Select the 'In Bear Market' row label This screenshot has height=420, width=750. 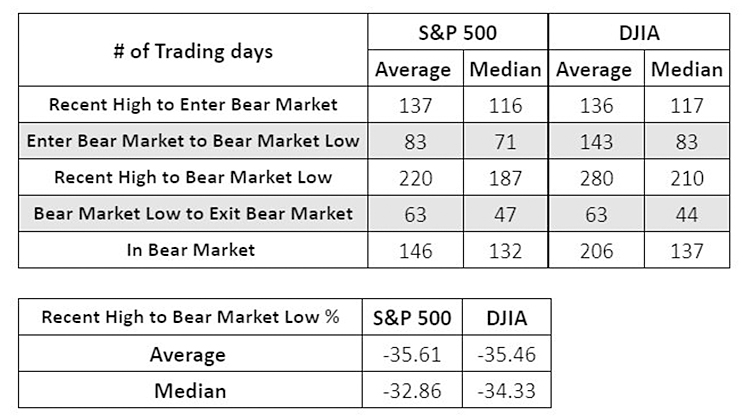pyautogui.click(x=193, y=250)
